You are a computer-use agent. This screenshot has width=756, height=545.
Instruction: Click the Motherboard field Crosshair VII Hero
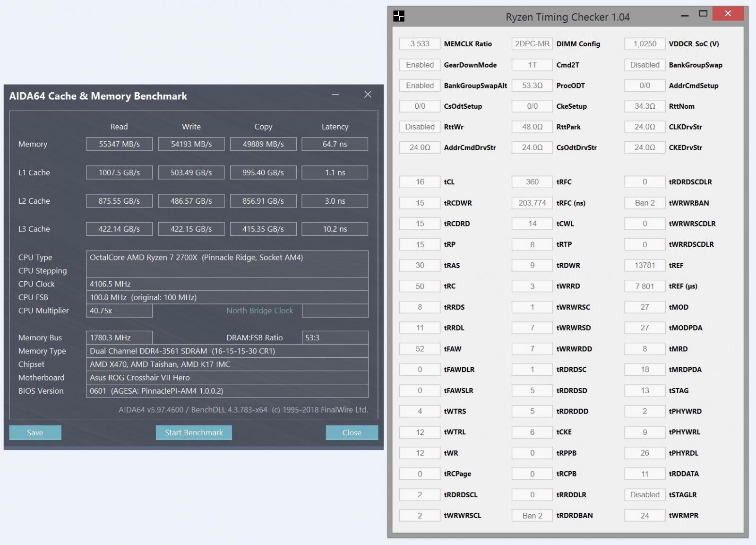click(x=227, y=377)
